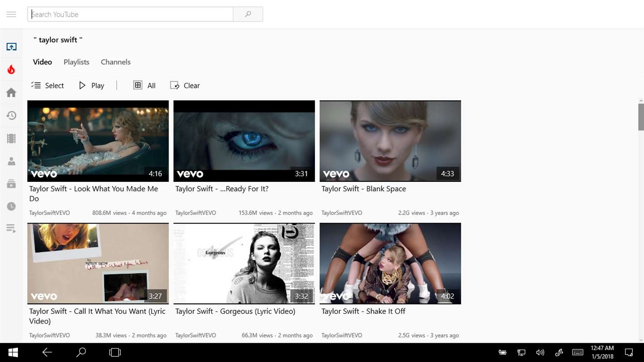Open Trending via the red flame icon

11,69
